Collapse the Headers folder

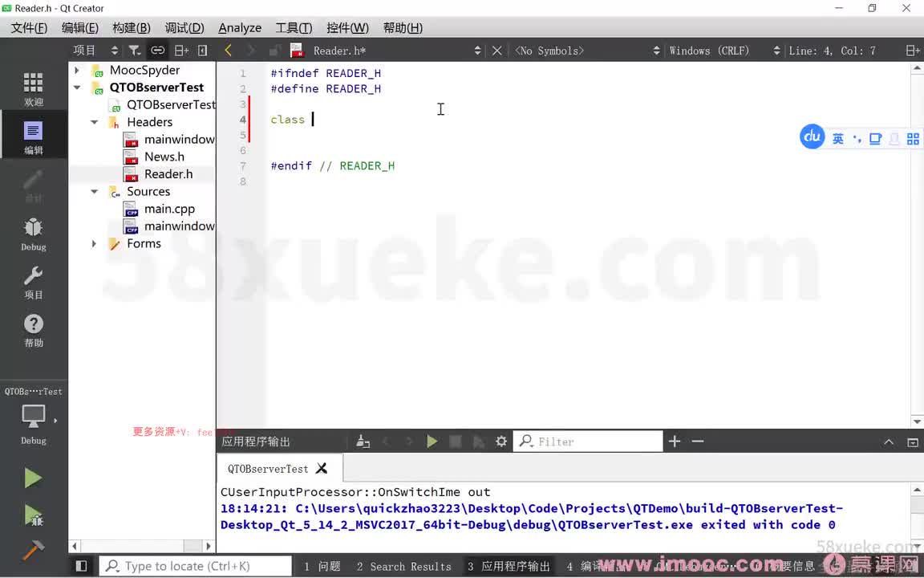tap(95, 122)
